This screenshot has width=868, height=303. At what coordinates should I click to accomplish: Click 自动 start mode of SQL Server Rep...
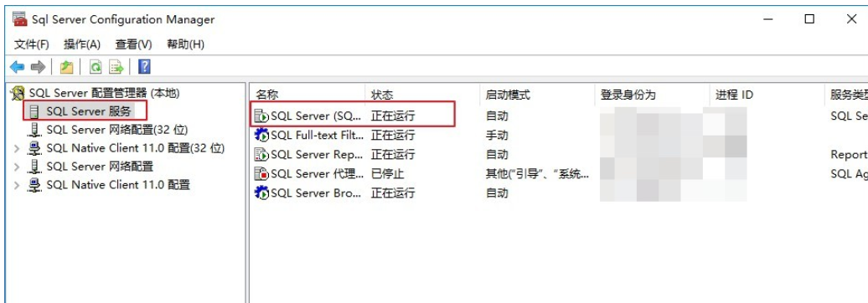tap(497, 154)
